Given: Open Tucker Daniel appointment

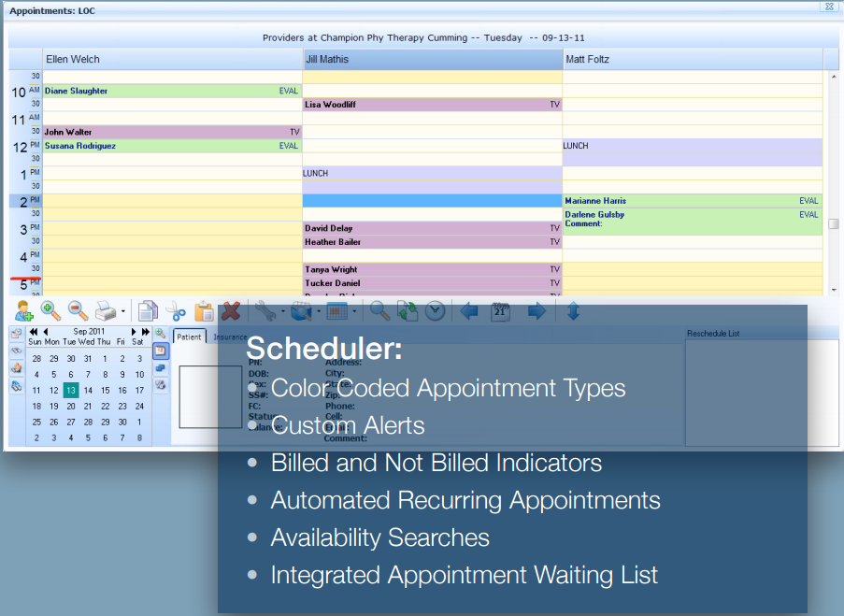Looking at the screenshot, I should pyautogui.click(x=432, y=283).
